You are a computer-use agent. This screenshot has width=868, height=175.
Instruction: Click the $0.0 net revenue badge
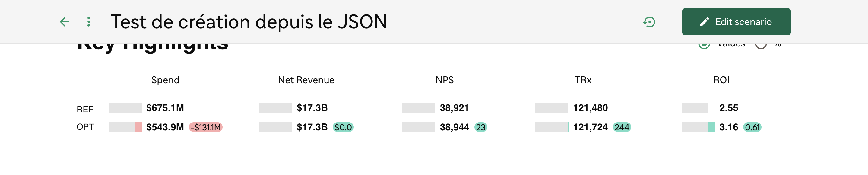(343, 127)
